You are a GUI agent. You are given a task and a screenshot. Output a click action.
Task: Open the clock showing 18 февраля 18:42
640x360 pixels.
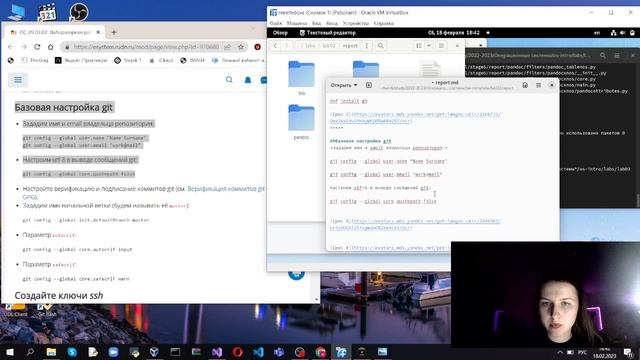click(x=453, y=33)
